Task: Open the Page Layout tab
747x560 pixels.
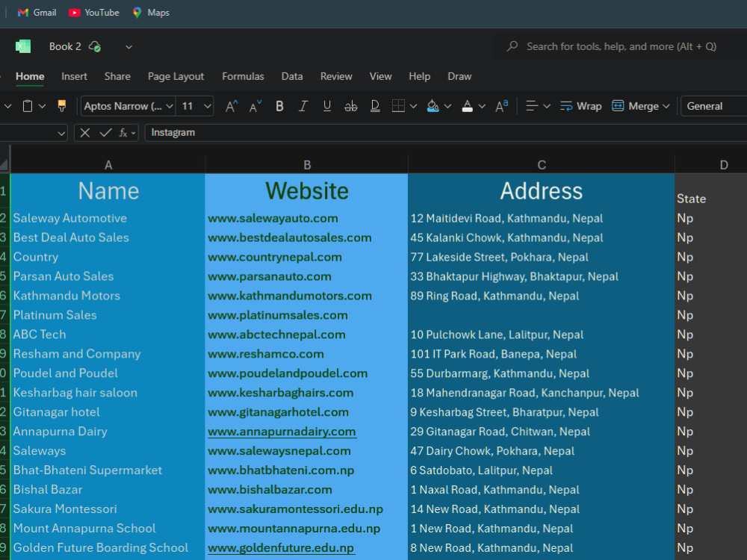Action: point(176,76)
